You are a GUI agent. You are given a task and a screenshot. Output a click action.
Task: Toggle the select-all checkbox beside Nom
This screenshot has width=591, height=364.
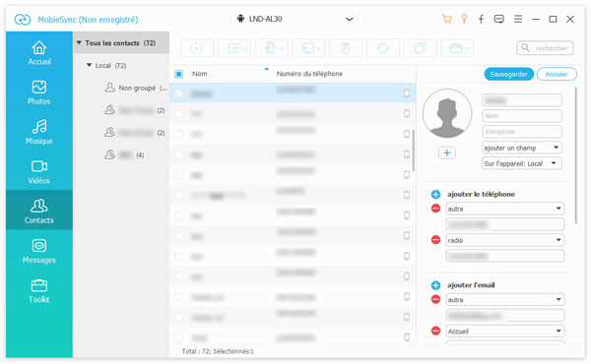pos(179,74)
